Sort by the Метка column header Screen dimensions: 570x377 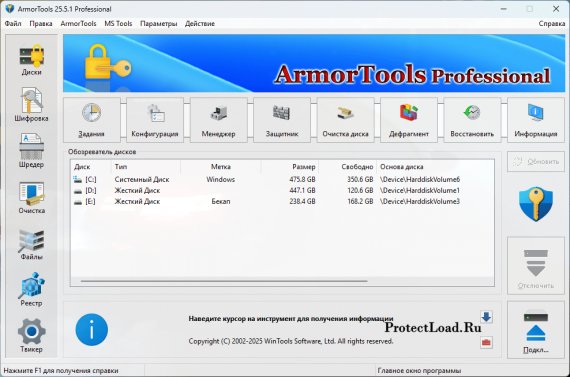click(x=221, y=167)
